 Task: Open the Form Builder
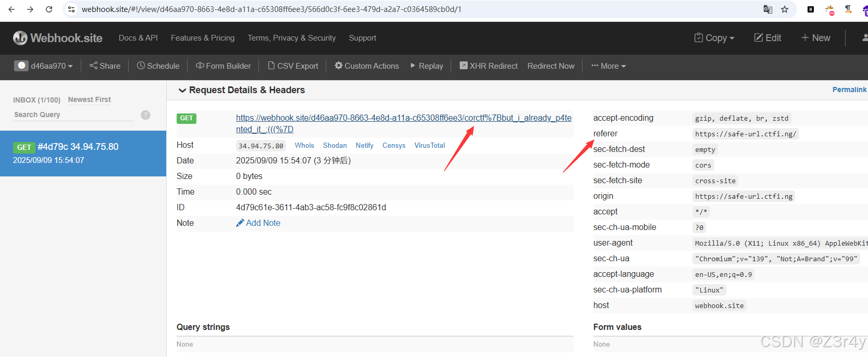click(223, 66)
